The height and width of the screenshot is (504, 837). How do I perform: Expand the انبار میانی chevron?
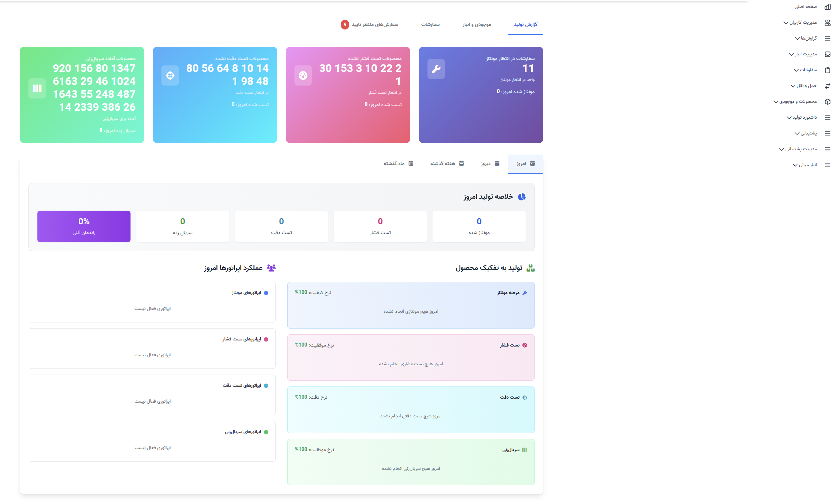click(x=795, y=165)
